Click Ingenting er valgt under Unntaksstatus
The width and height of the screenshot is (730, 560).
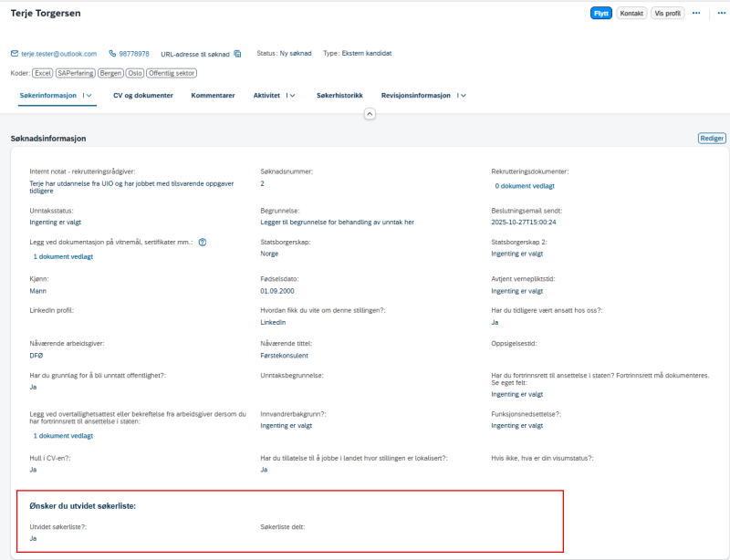click(x=55, y=222)
